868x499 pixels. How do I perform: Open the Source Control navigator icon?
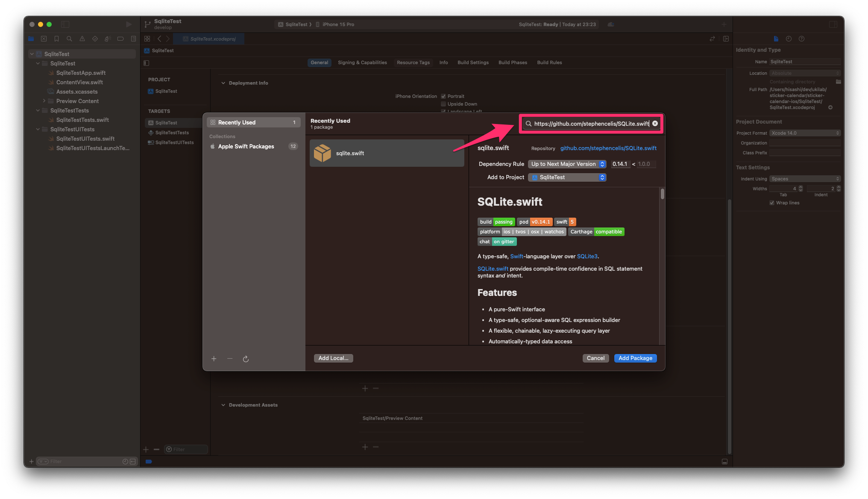point(44,39)
